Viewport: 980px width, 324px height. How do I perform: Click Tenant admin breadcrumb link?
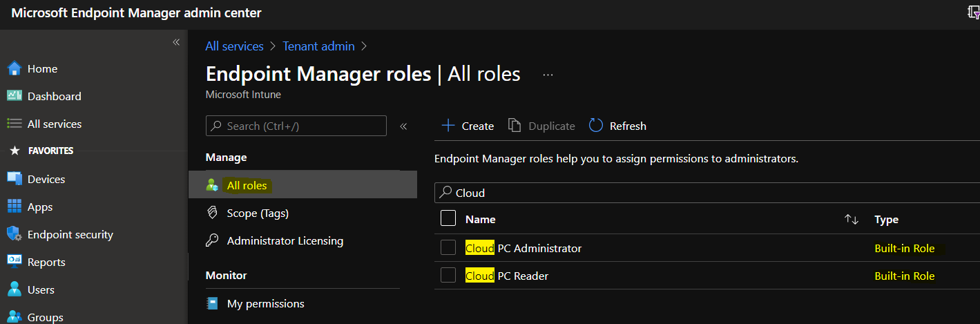318,46
